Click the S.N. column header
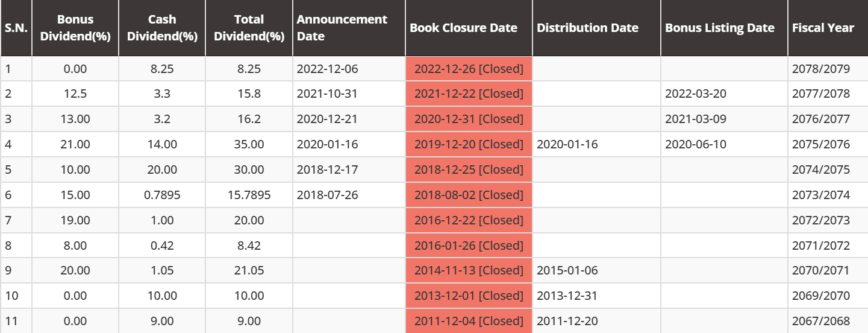Viewport: 868px width, 333px height. (x=16, y=28)
